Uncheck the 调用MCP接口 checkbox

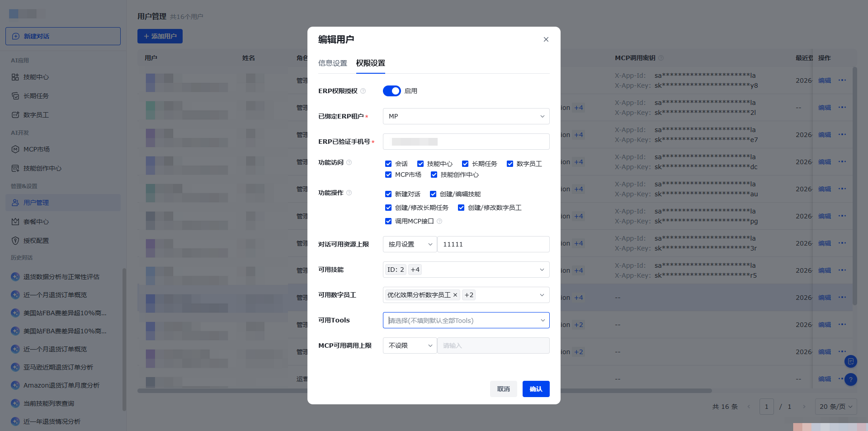pyautogui.click(x=388, y=221)
